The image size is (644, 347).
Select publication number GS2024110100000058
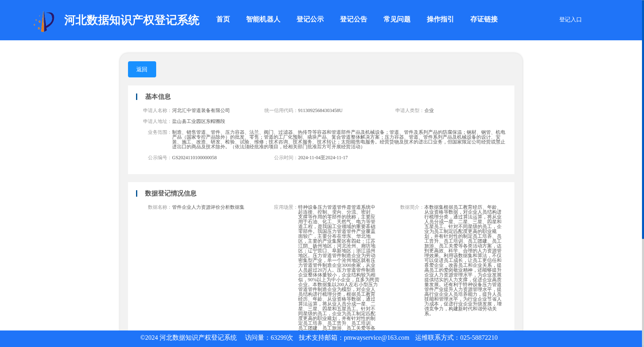[194, 158]
